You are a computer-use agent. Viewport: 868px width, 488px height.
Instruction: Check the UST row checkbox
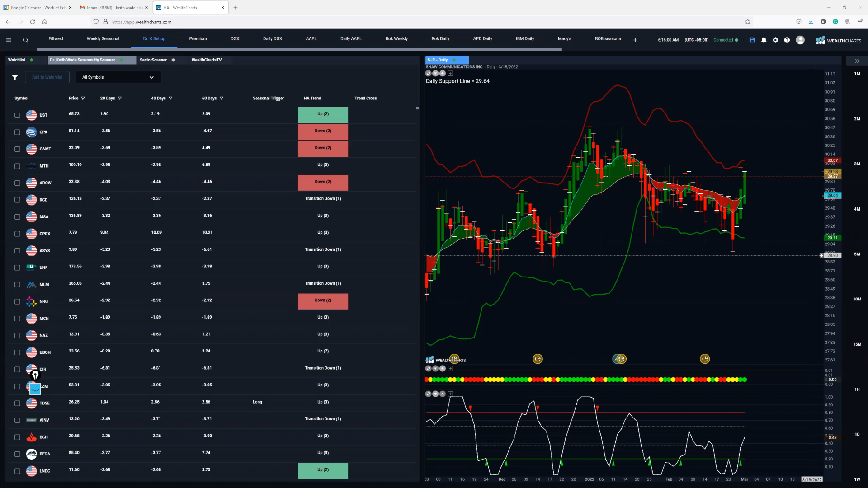[x=17, y=115]
